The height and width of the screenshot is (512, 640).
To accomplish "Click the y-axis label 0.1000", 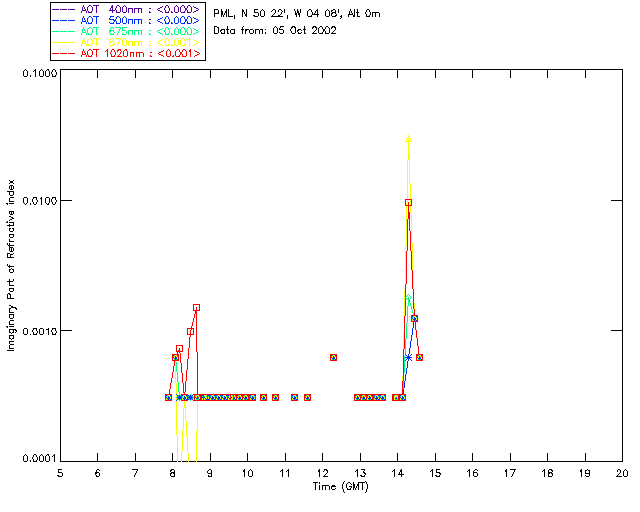I will pos(40,73).
